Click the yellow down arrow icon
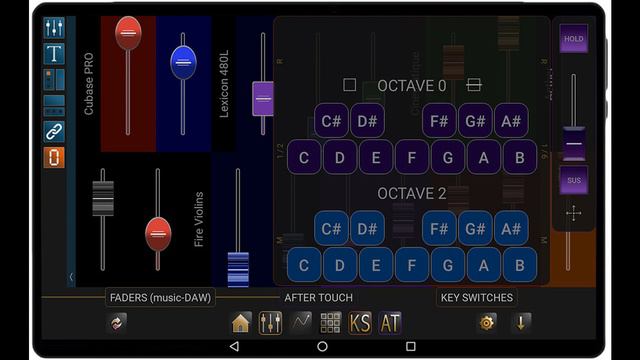Screen dimensions: 640x360 [521, 323]
